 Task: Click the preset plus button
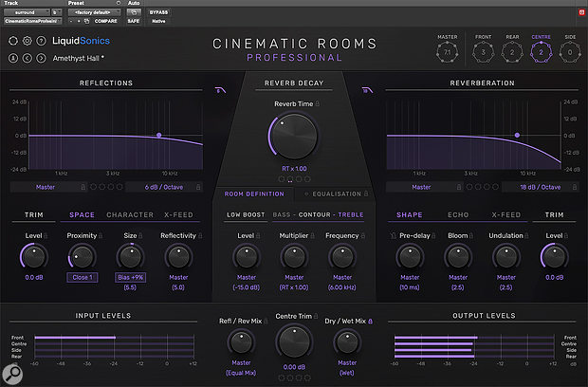pyautogui.click(x=79, y=22)
